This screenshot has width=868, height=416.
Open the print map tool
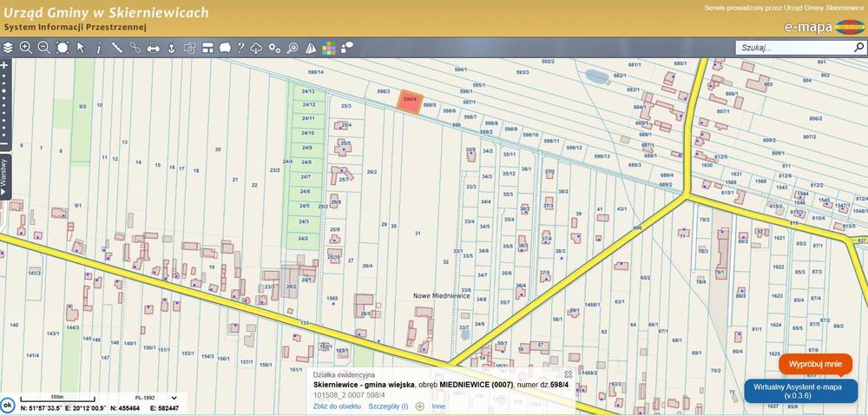(x=154, y=48)
